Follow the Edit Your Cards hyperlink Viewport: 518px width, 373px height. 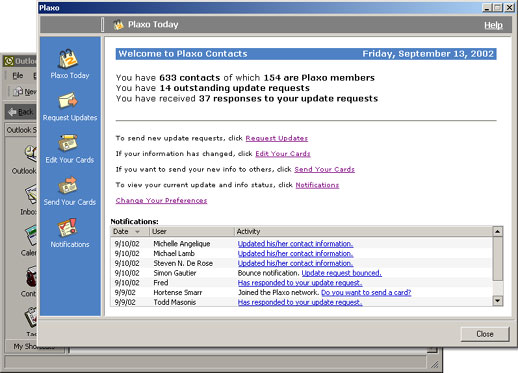pos(283,154)
